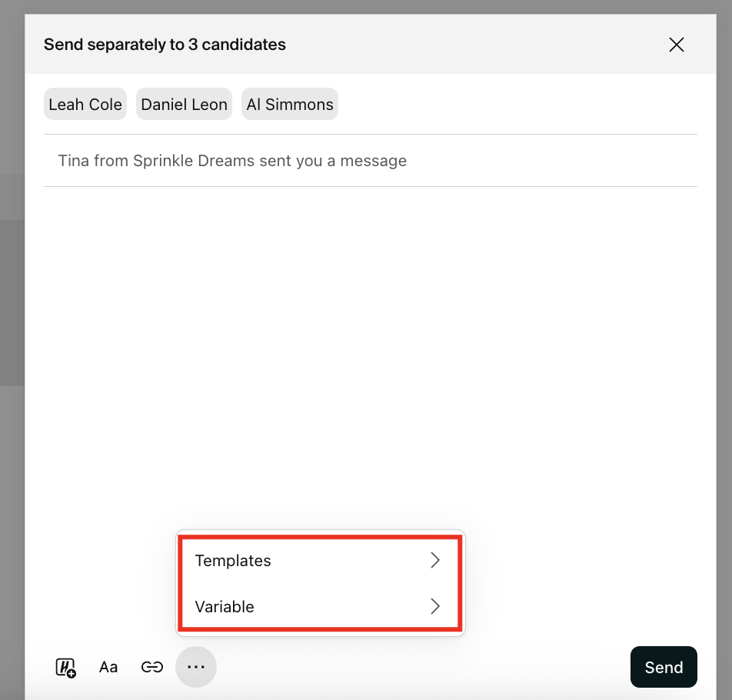This screenshot has height=700, width=732.
Task: Click the insert link icon
Action: (x=152, y=667)
